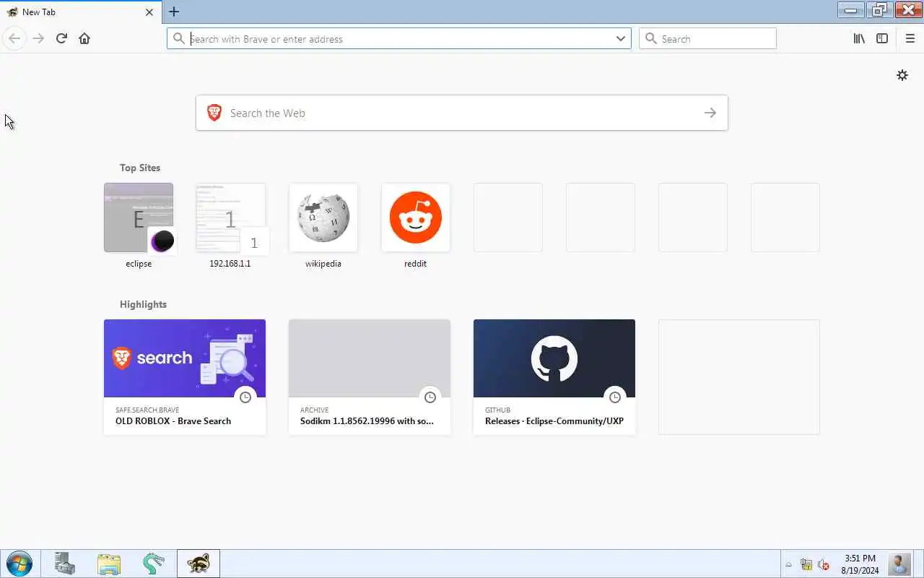924x578 pixels.
Task: Click the raccoon browser taskbar button
Action: click(x=199, y=564)
